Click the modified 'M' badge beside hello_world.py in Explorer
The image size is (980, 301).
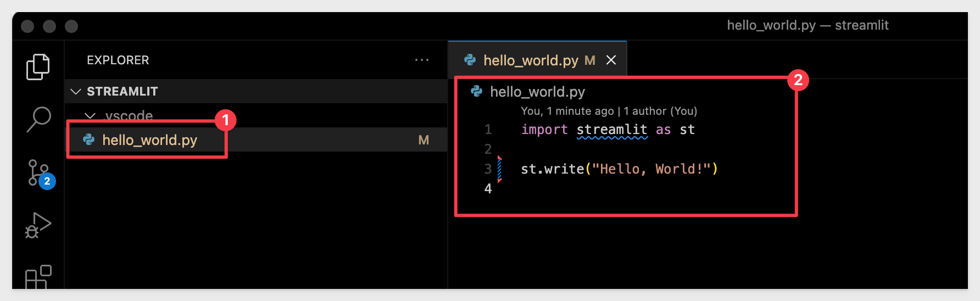coord(424,140)
